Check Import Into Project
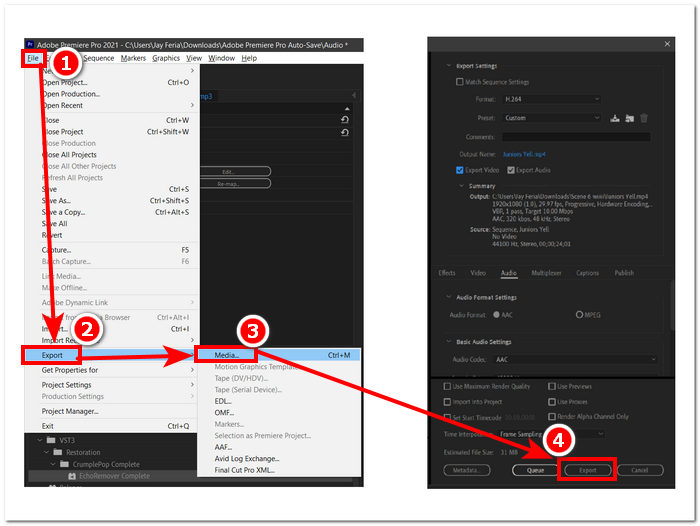This screenshot has height=526, width=700. 447,402
